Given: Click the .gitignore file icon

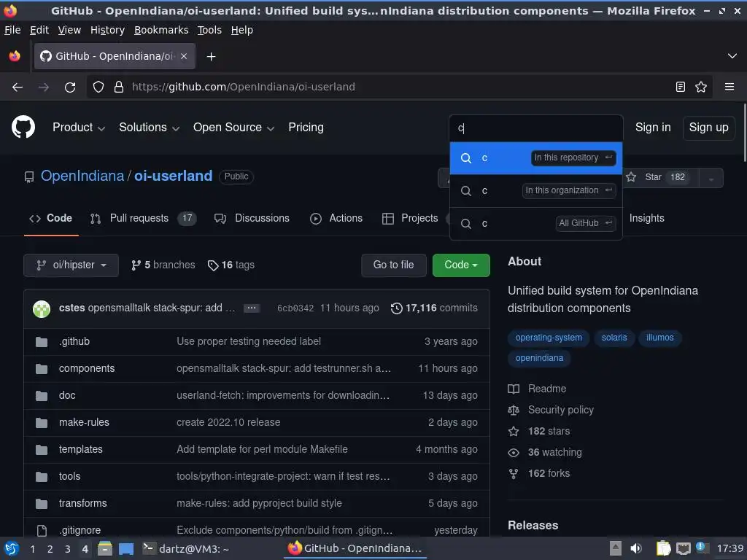Looking at the screenshot, I should 42,530.
